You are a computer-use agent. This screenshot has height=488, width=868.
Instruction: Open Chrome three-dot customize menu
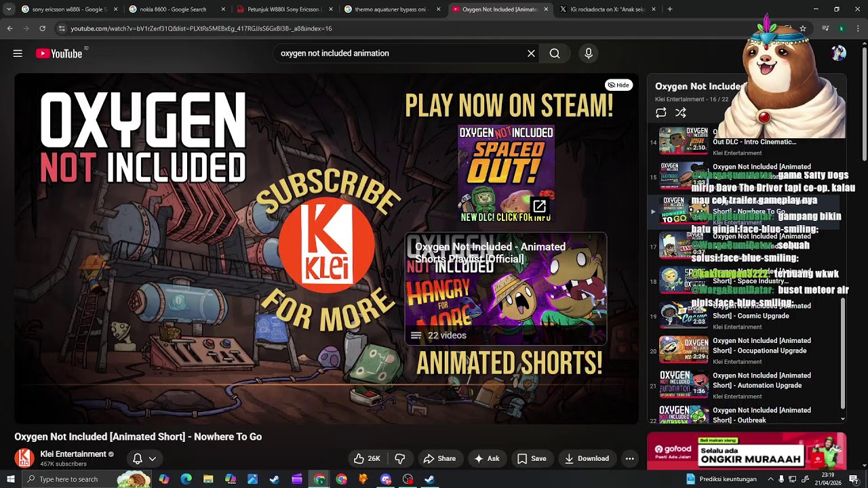tap(858, 28)
